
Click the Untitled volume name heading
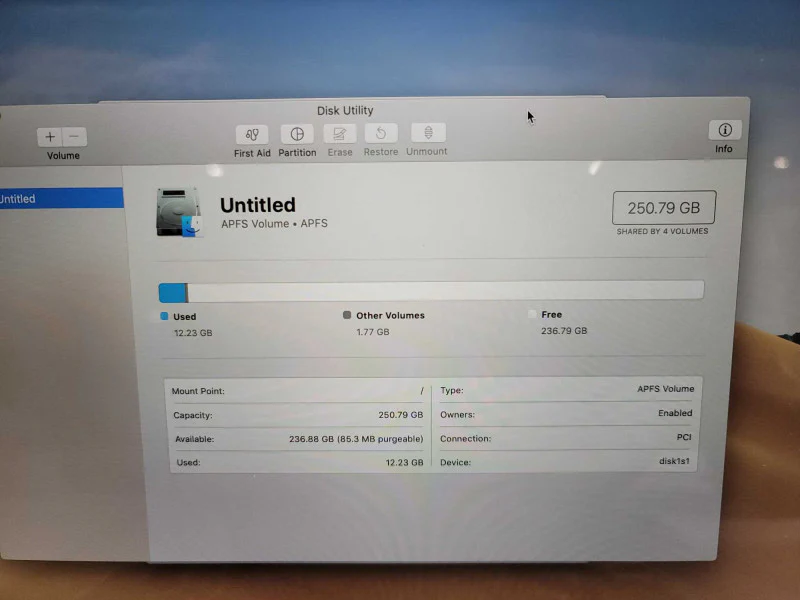[x=258, y=205]
